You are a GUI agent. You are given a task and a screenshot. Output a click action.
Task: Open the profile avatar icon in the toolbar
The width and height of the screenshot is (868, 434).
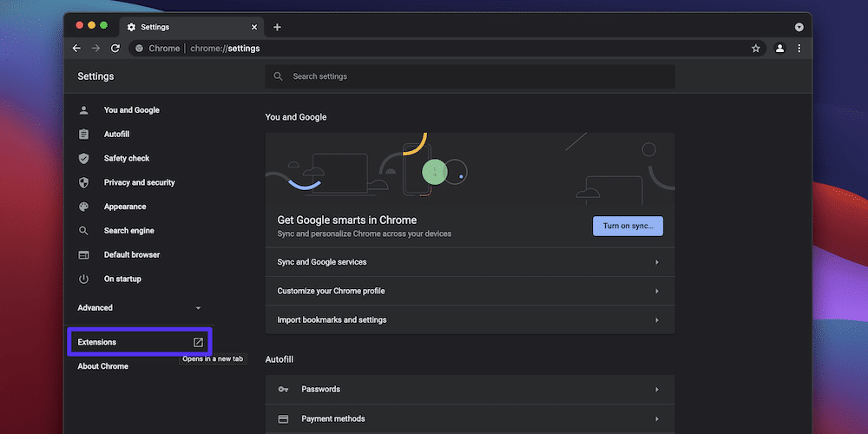(x=780, y=48)
